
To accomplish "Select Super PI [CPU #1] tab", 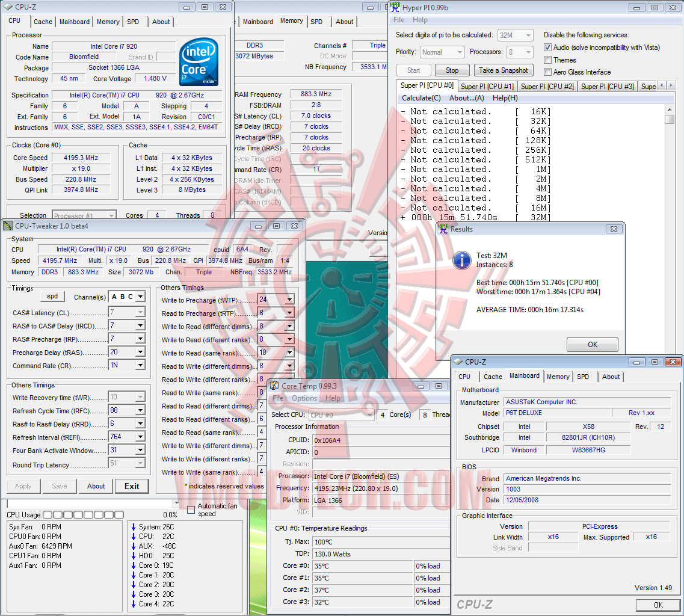I will 487,87.
